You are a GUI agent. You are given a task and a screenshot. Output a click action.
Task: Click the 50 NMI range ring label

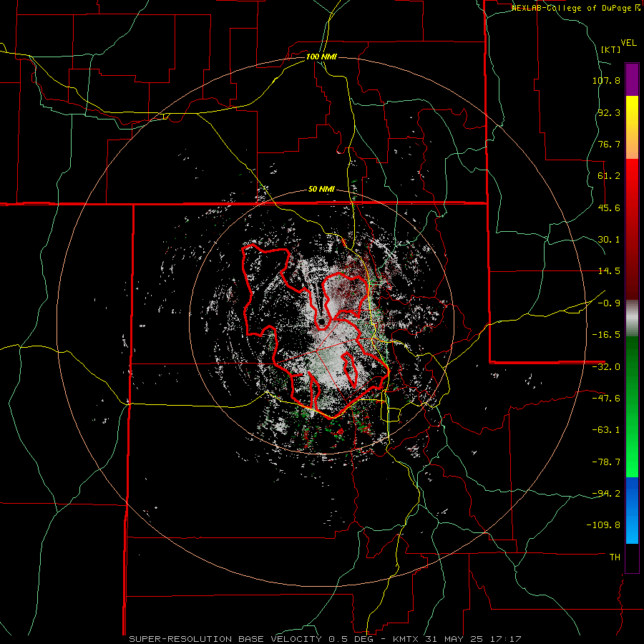click(321, 190)
